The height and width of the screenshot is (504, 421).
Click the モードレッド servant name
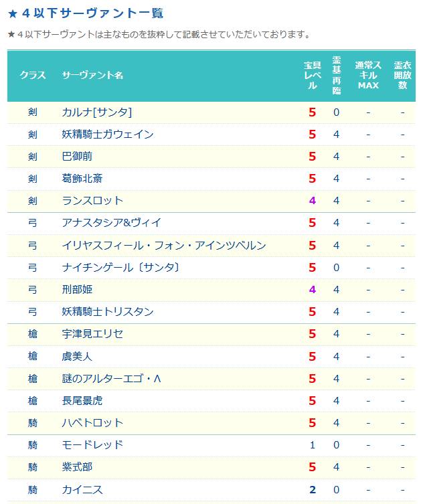pyautogui.click(x=92, y=445)
